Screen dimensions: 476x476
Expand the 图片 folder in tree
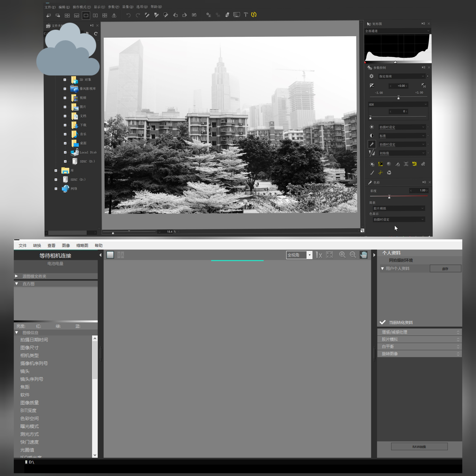pos(65,107)
